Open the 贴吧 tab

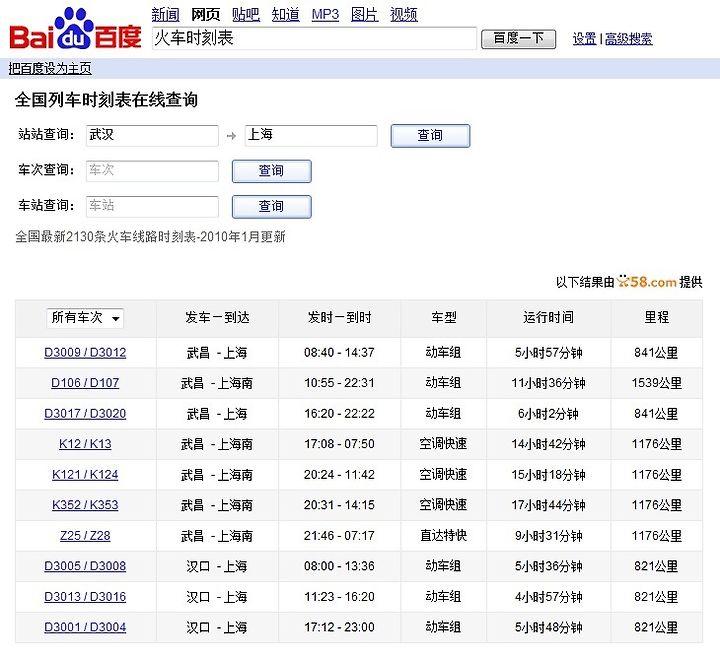(246, 14)
